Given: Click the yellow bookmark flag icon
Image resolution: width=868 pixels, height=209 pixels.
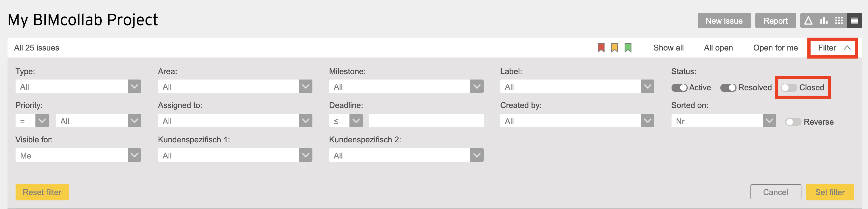Looking at the screenshot, I should 614,48.
